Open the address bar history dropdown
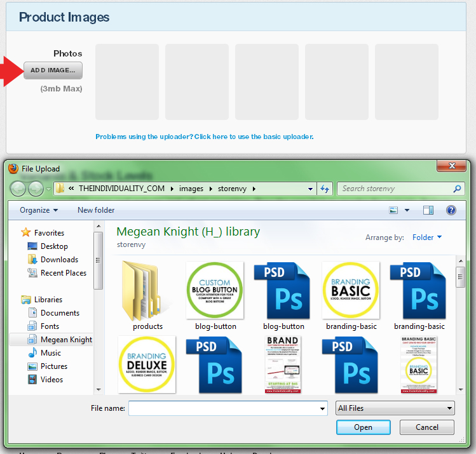The height and width of the screenshot is (454, 476). (310, 189)
